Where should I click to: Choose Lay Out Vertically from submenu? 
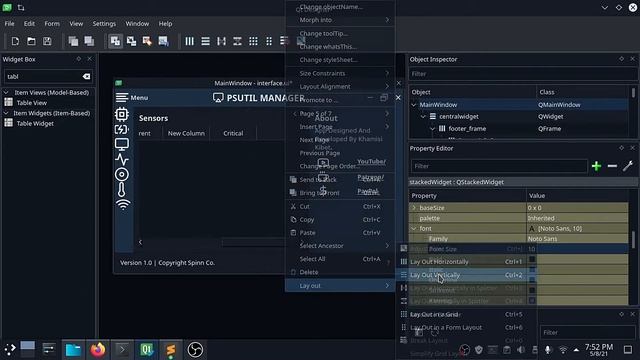[x=466, y=275]
